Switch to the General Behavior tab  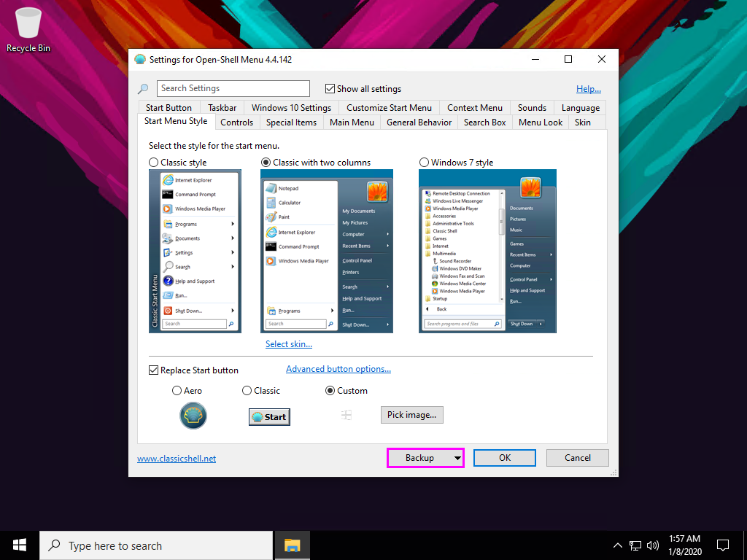tap(419, 122)
